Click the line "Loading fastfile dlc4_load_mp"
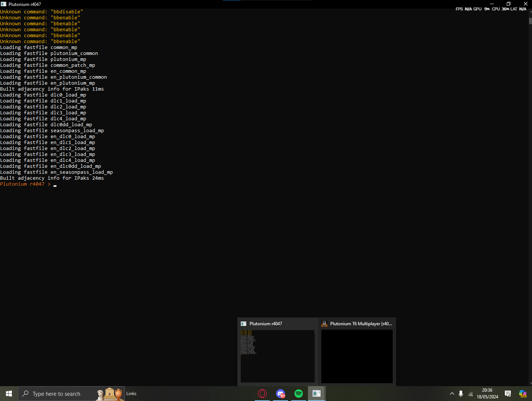This screenshot has width=532, height=401. click(43, 119)
